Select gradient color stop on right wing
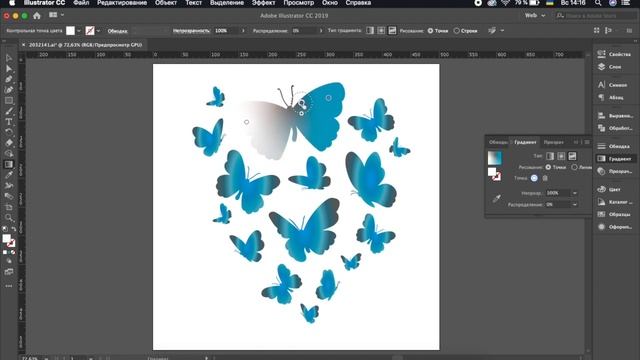The height and width of the screenshot is (360, 640). click(x=329, y=98)
